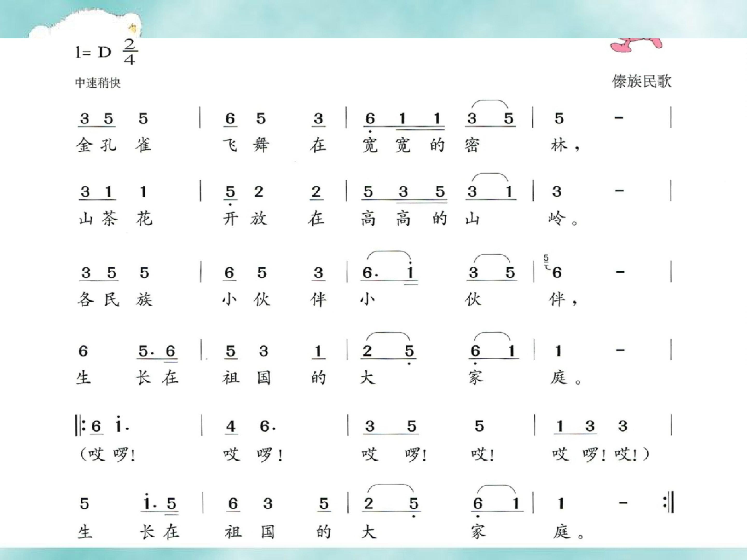
Task: Select the lyric character "孔"
Action: pos(109,145)
